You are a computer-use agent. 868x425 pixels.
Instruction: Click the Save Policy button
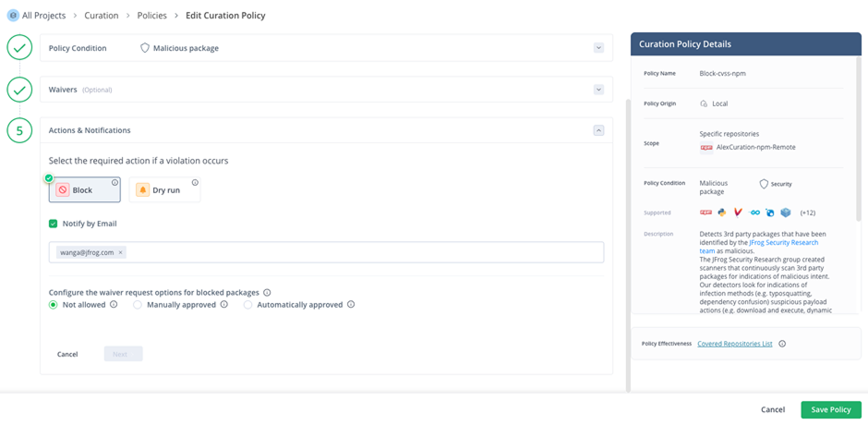pos(830,409)
